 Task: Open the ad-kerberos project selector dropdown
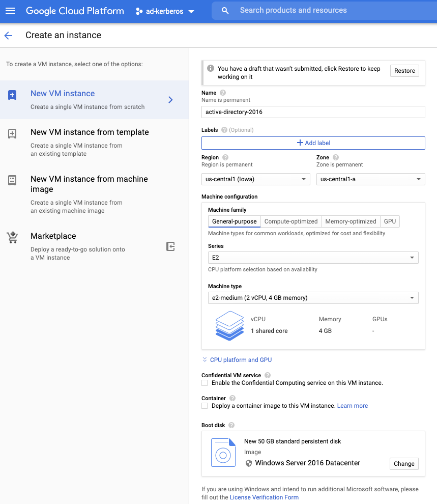coord(165,11)
